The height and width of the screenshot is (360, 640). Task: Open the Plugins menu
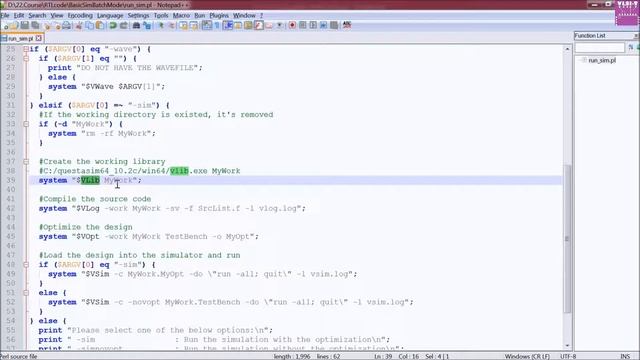(x=219, y=16)
